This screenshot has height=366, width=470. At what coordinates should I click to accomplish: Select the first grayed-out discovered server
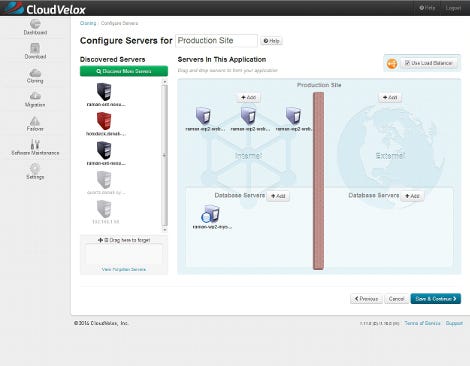[104, 179]
